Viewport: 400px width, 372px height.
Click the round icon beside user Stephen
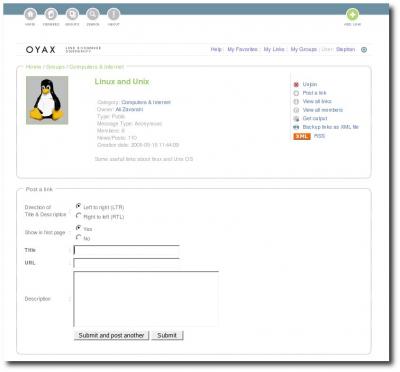364,50
